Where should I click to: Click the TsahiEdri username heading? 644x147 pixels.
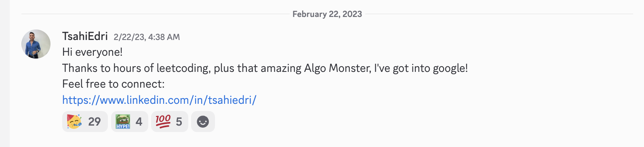85,36
